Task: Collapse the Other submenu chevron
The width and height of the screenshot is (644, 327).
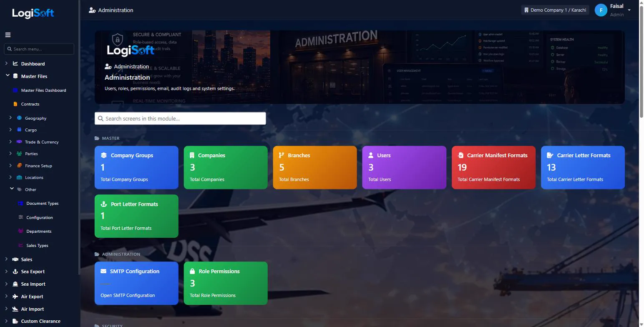Action: pyautogui.click(x=12, y=189)
